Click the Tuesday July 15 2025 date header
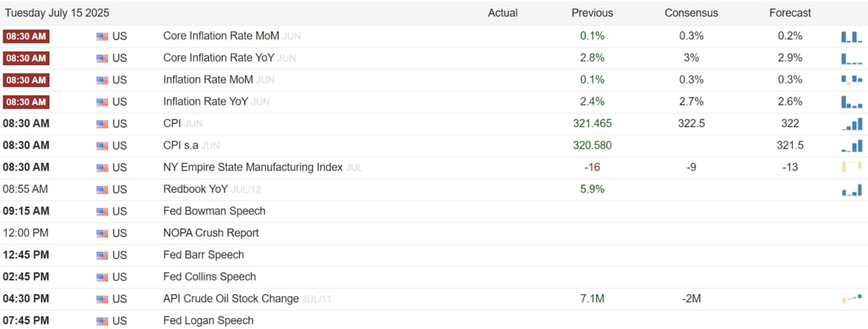The width and height of the screenshot is (868, 329). point(57,13)
